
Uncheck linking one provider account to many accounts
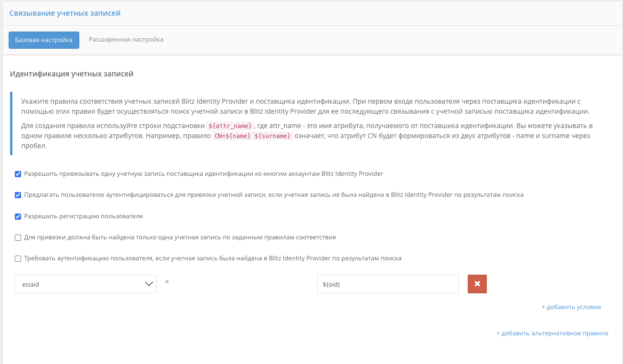coord(18,174)
